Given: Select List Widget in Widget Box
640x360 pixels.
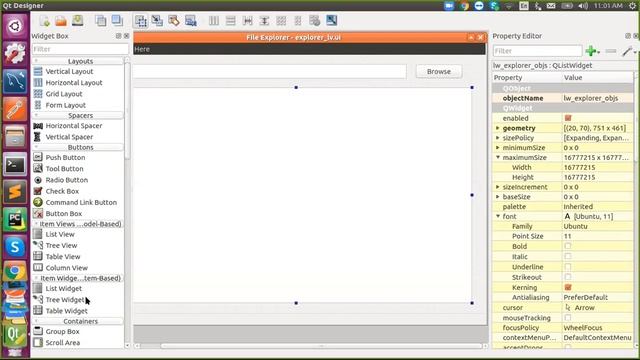Looking at the screenshot, I should 63,289.
